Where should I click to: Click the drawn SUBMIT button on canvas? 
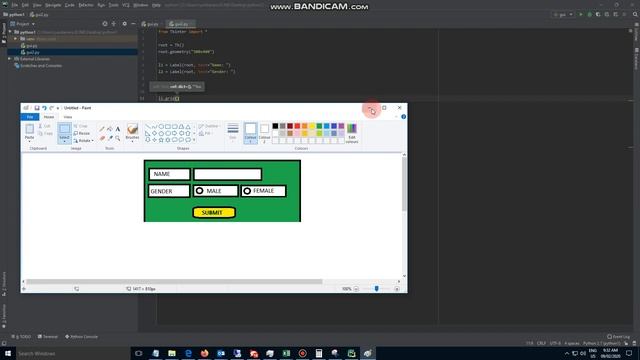[214, 213]
